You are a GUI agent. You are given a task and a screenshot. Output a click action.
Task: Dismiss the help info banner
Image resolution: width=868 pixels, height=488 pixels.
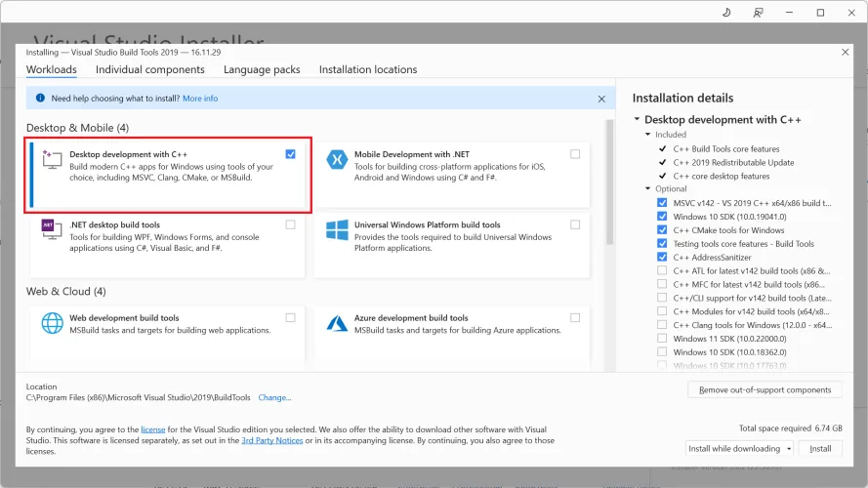coord(601,99)
